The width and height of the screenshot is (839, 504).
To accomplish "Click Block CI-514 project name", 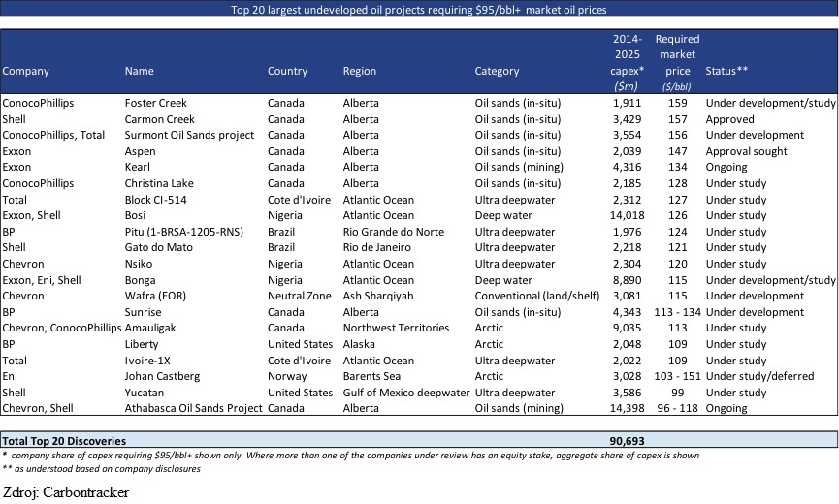I will click(156, 200).
